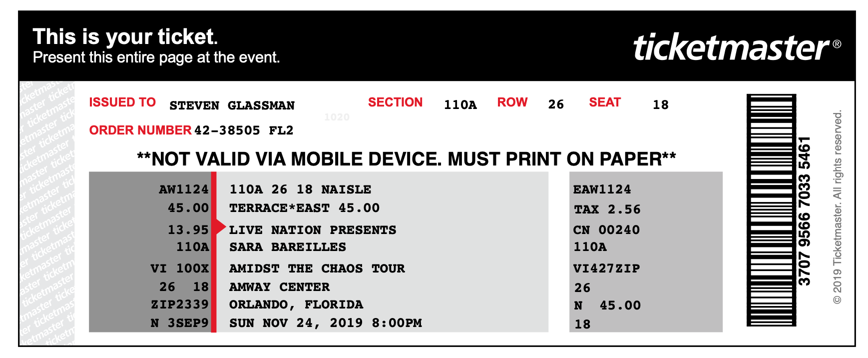Click the SECTION label
The image size is (868, 358).
point(396,102)
